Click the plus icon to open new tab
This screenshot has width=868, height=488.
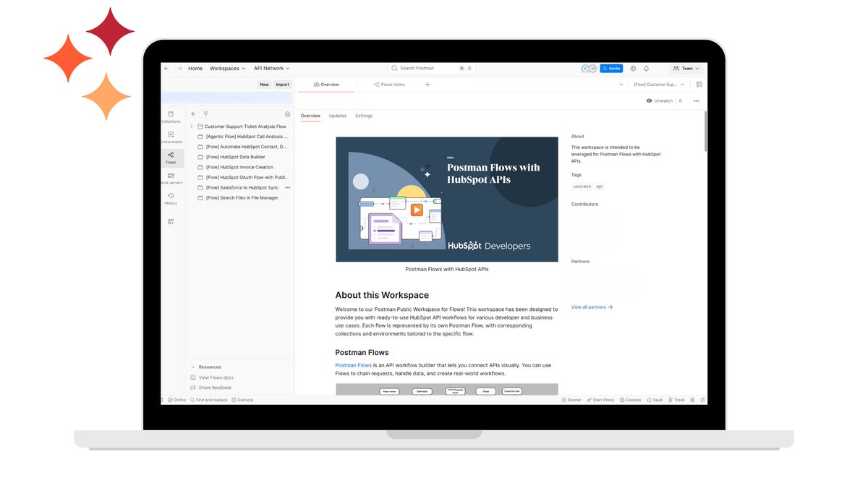(x=427, y=85)
